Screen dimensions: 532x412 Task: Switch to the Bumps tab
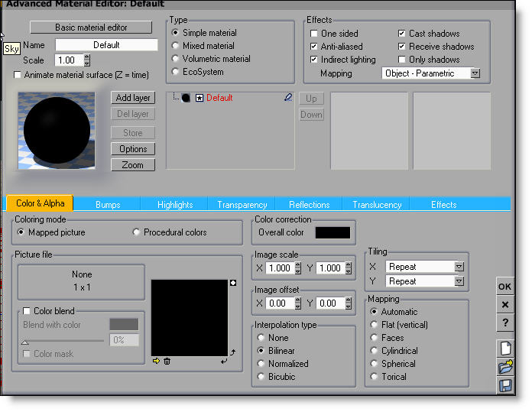point(108,204)
